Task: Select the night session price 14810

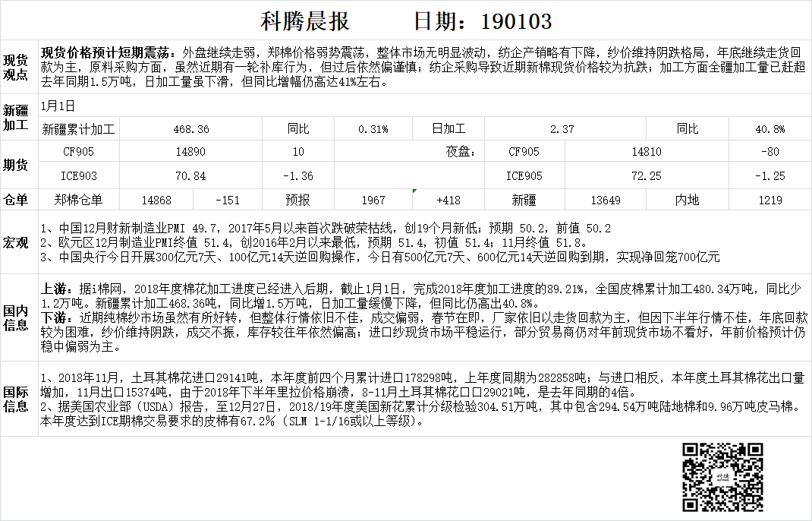Action: (x=647, y=152)
